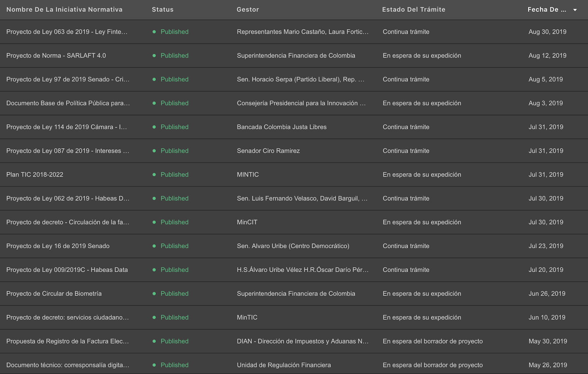Open Propuesta de Registro de la Factura row
The image size is (588, 374).
click(x=294, y=341)
